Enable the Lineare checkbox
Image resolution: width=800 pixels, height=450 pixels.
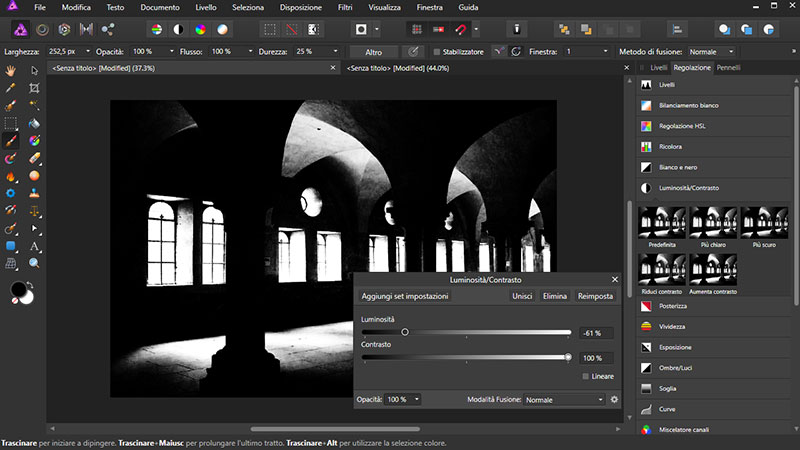(x=586, y=377)
